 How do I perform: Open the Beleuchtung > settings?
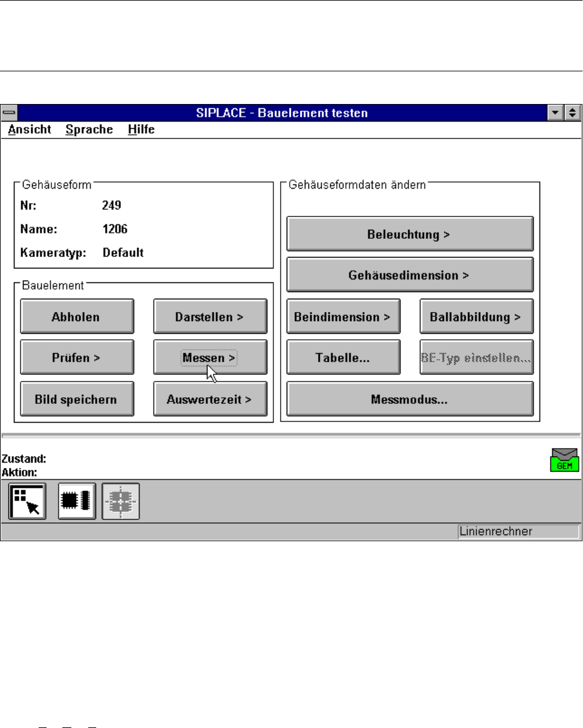tap(409, 233)
